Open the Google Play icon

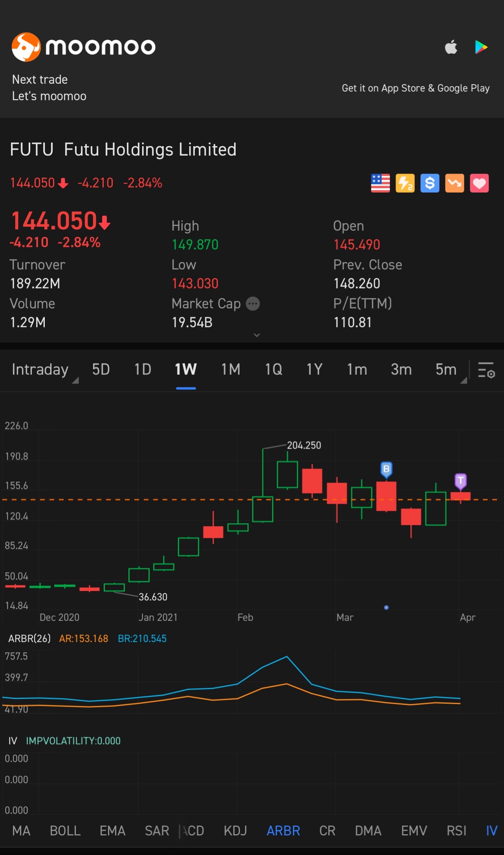point(481,47)
